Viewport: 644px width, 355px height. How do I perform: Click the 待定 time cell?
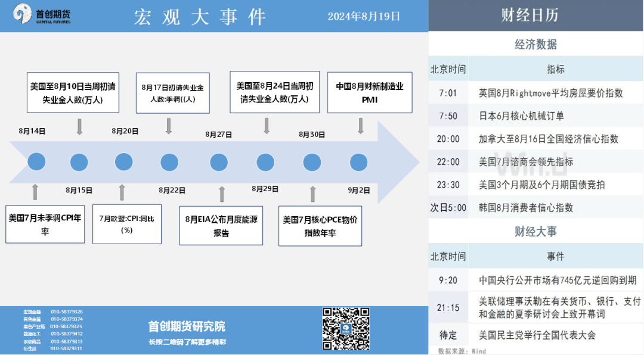448,335
